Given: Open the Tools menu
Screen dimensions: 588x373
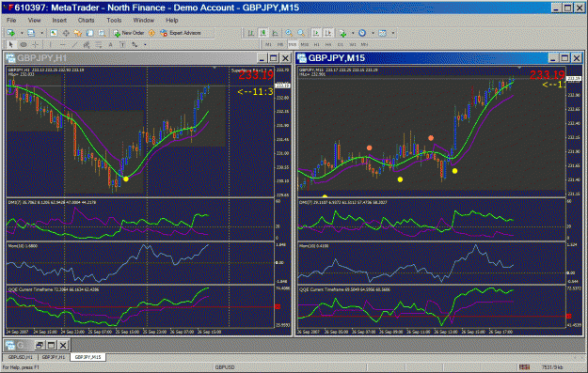Looking at the screenshot, I should [114, 21].
